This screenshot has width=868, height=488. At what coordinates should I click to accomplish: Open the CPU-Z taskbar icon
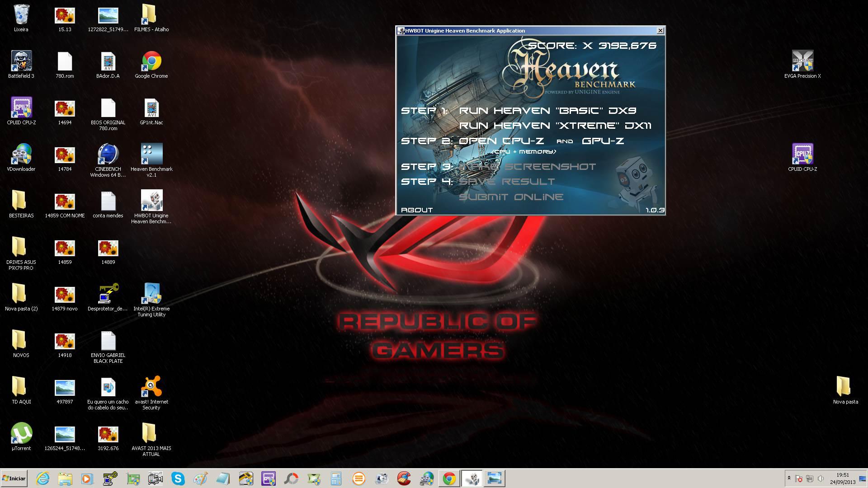coord(269,479)
